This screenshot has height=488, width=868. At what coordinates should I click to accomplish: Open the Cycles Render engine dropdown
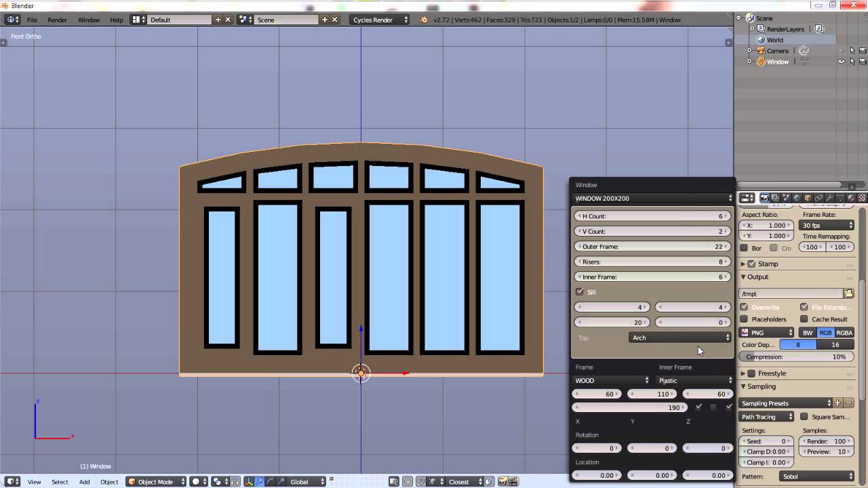380,20
